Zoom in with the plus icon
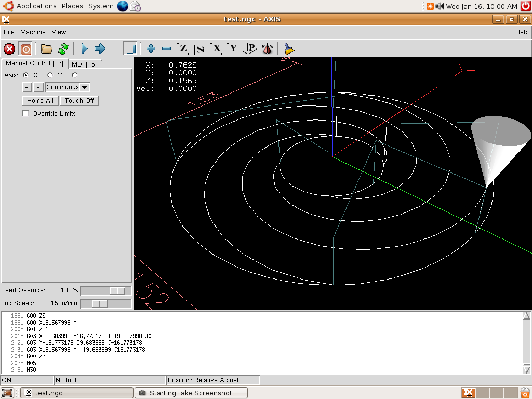Screen dimensions: 532x399 point(151,49)
